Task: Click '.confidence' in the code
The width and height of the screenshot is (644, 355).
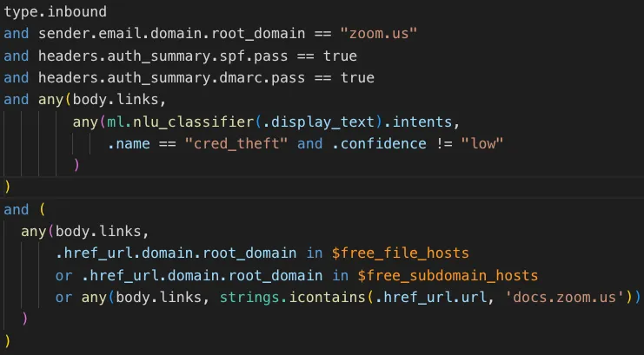Action: click(379, 143)
